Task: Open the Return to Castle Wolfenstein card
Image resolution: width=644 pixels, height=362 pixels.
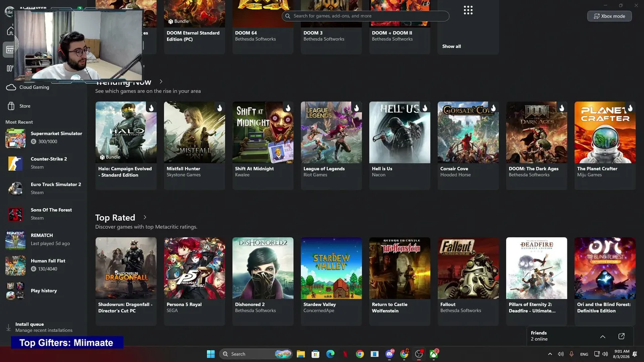Action: (399, 282)
